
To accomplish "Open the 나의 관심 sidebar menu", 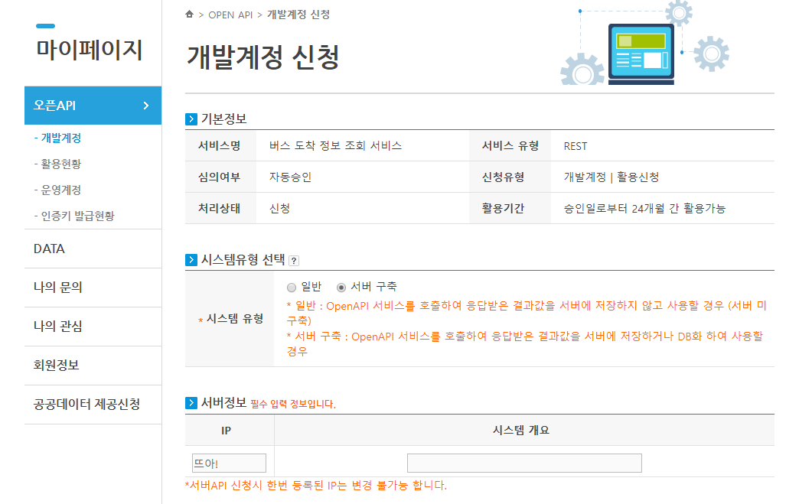I will [93, 327].
